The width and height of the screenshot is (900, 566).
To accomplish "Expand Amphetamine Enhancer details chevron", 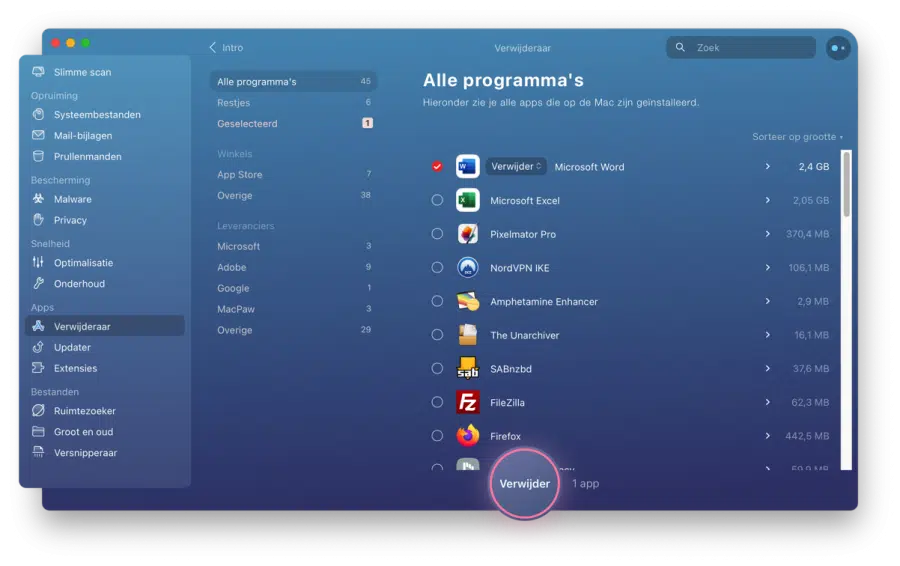I will pyautogui.click(x=767, y=301).
